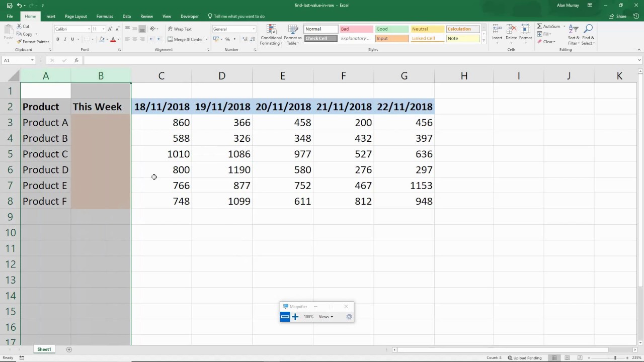
Task: Decrease font size with the small A icon
Action: tap(117, 29)
